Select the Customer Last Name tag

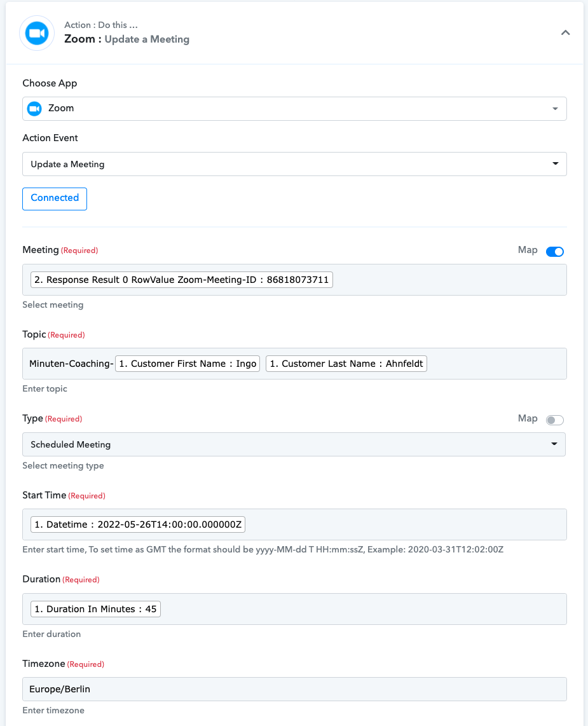[x=346, y=364]
